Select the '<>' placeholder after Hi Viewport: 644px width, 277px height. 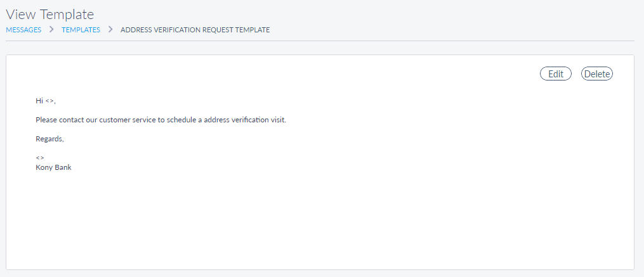pos(49,101)
